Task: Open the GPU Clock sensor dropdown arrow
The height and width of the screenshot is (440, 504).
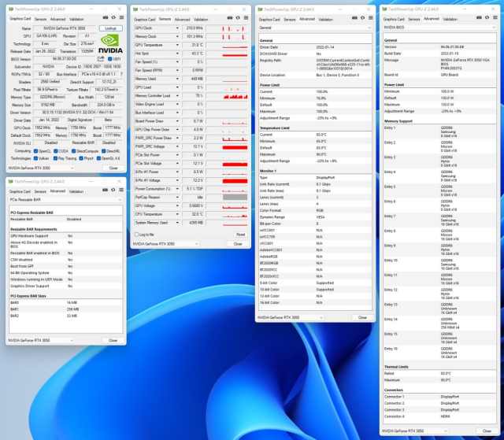Action: point(177,28)
